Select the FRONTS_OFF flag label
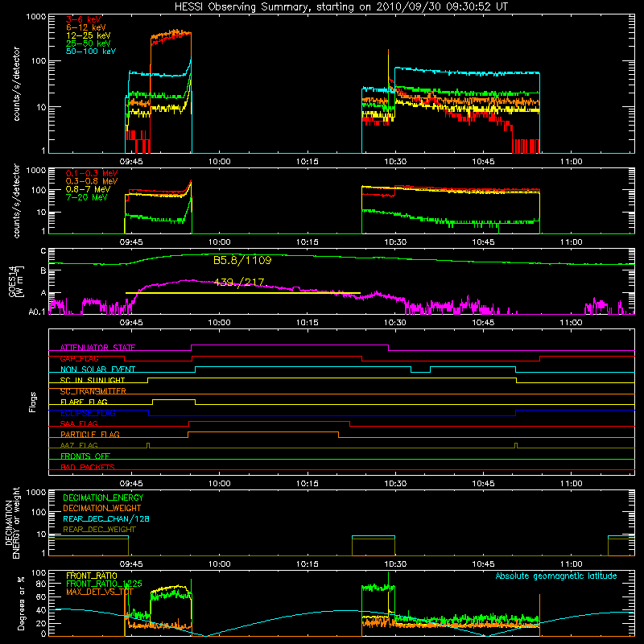The height and width of the screenshot is (644, 644). pyautogui.click(x=85, y=456)
